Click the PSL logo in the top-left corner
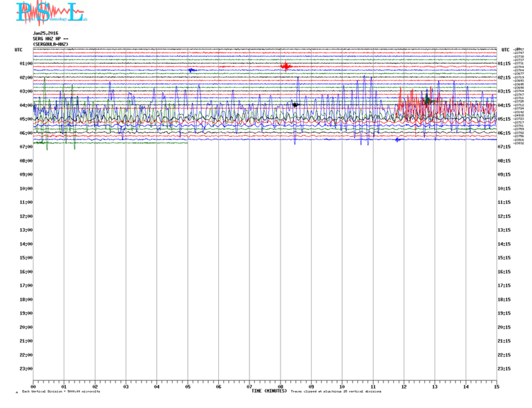Viewport: 532px width, 408px height. (x=48, y=12)
